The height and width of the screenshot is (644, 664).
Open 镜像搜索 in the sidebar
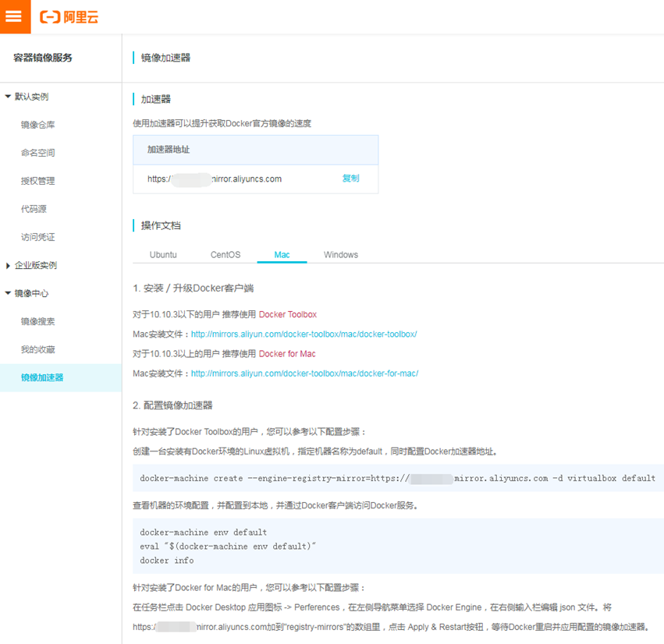click(x=37, y=321)
